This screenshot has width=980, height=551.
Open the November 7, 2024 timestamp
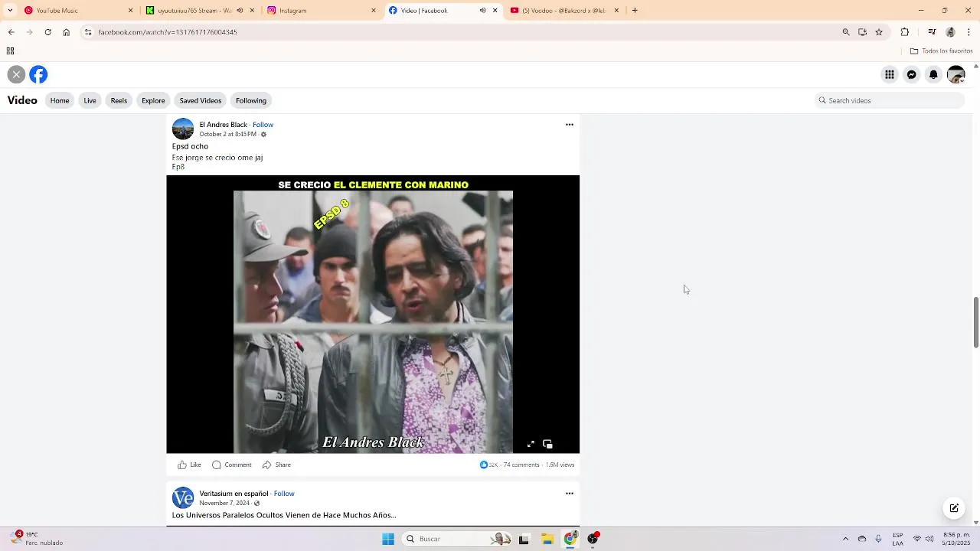224,503
